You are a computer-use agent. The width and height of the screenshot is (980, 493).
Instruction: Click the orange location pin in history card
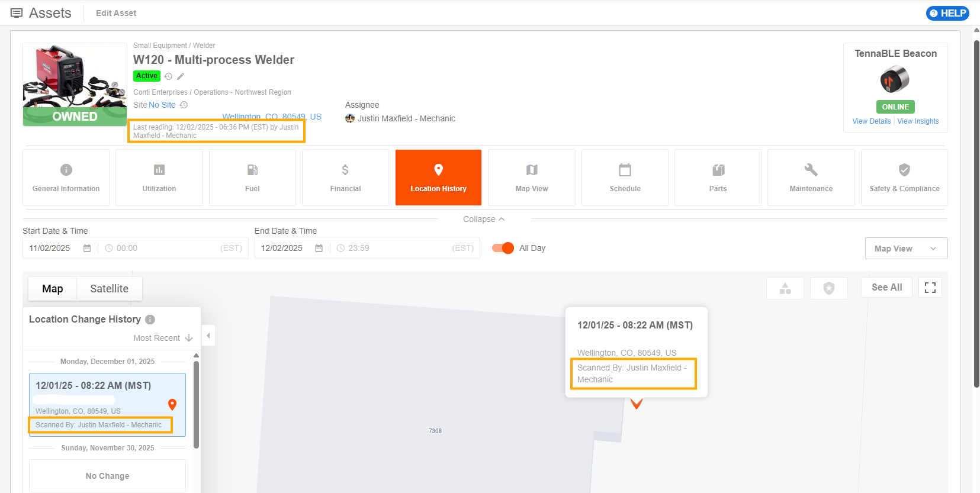pos(172,405)
